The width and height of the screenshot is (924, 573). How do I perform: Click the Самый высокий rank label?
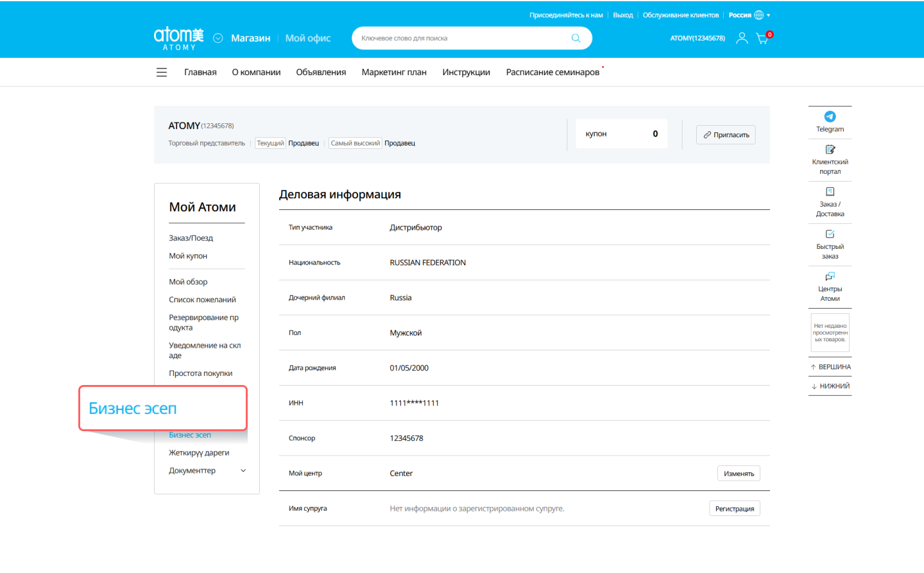click(x=355, y=143)
